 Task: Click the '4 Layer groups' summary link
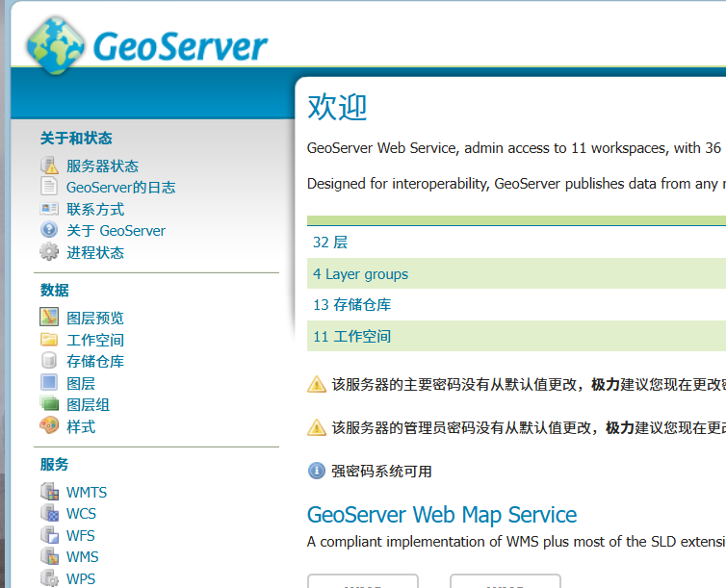[361, 274]
